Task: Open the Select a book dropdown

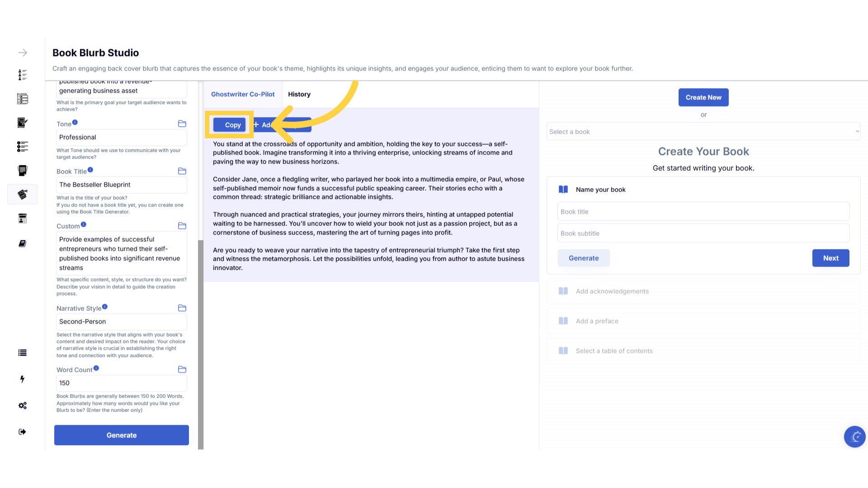Action: point(703,132)
